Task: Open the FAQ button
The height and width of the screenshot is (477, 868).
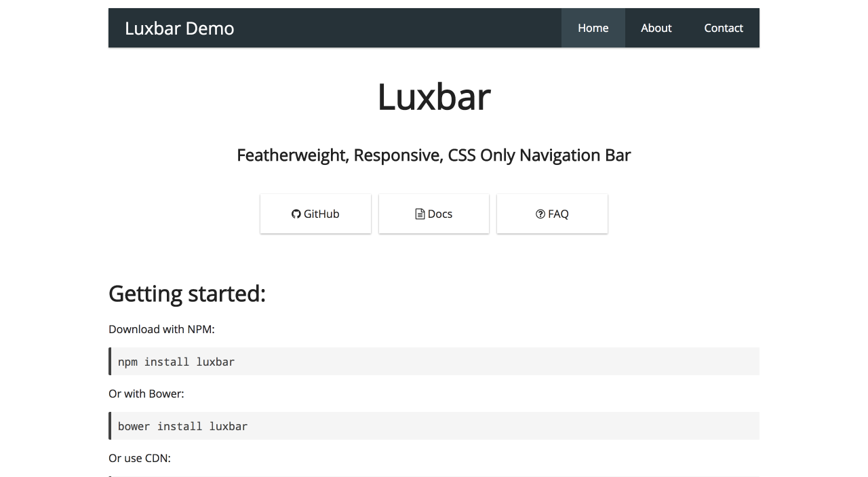Action: 552,214
